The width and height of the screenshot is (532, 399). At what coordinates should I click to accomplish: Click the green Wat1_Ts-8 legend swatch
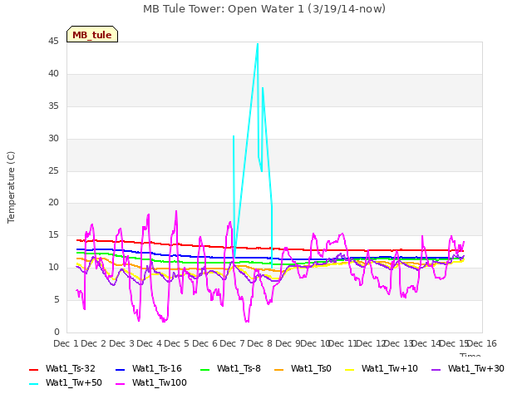[x=205, y=369]
